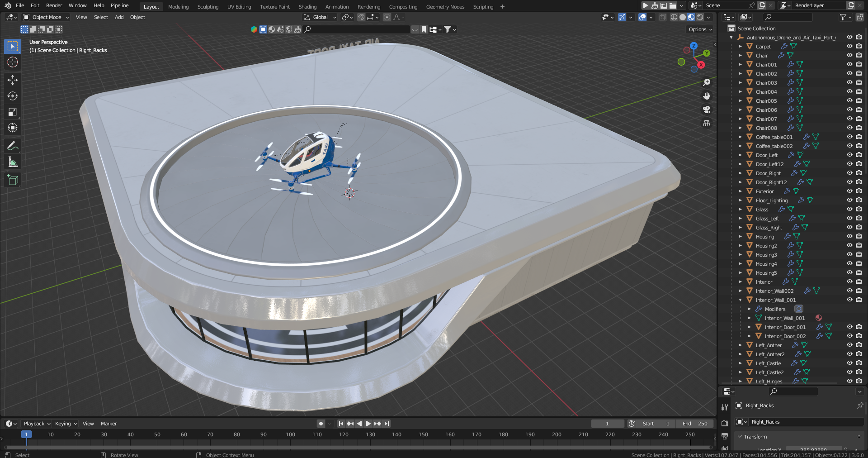Open viewport Add menu

(119, 17)
